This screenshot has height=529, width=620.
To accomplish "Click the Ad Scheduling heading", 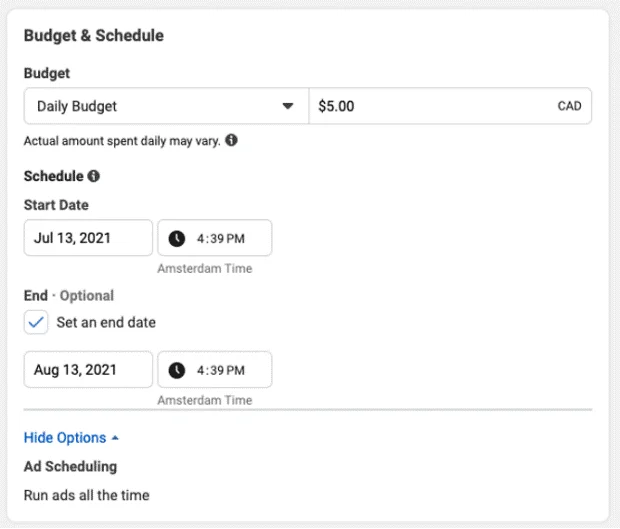I will pyautogui.click(x=70, y=466).
